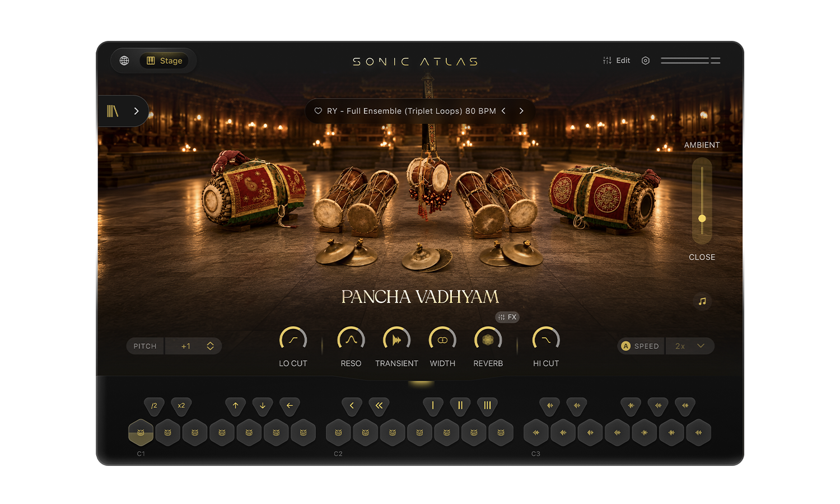Viewport: 840px width, 504px height.
Task: Click the x2 double-speed key
Action: [x=181, y=405]
